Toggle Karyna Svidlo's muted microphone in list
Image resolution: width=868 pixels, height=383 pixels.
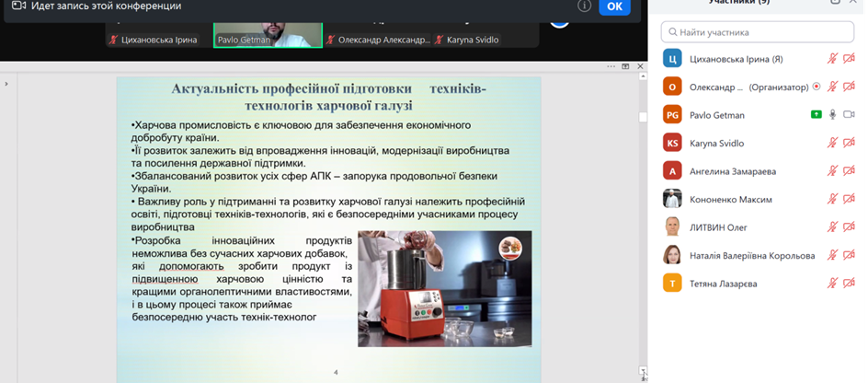pyautogui.click(x=832, y=143)
